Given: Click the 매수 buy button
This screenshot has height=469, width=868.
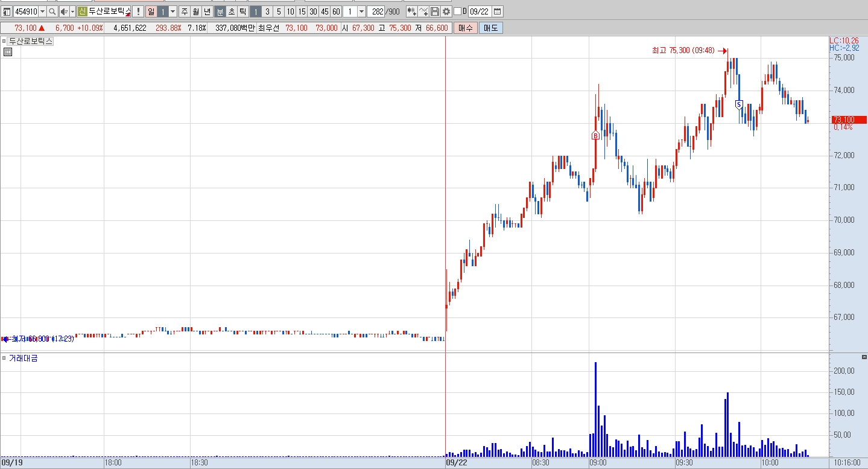Looking at the screenshot, I should click(466, 28).
